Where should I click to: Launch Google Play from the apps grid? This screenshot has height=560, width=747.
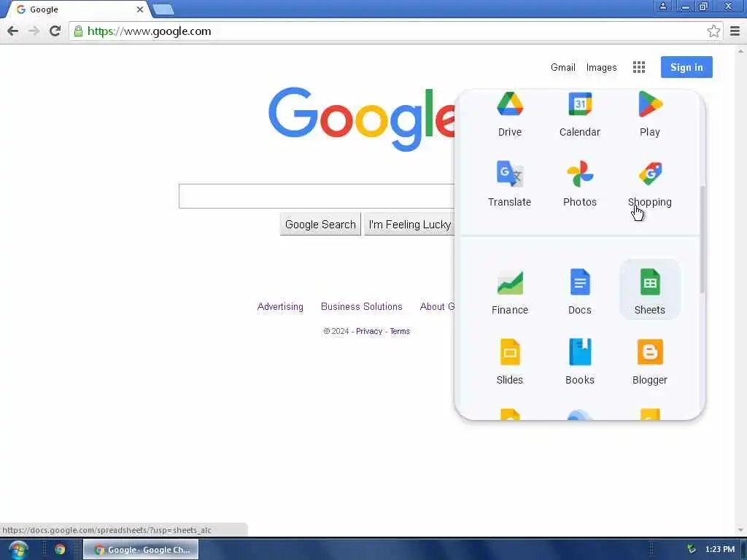pyautogui.click(x=650, y=114)
